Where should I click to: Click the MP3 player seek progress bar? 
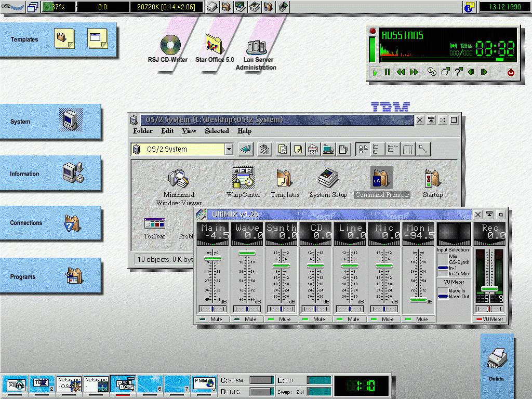pyautogui.click(x=448, y=59)
